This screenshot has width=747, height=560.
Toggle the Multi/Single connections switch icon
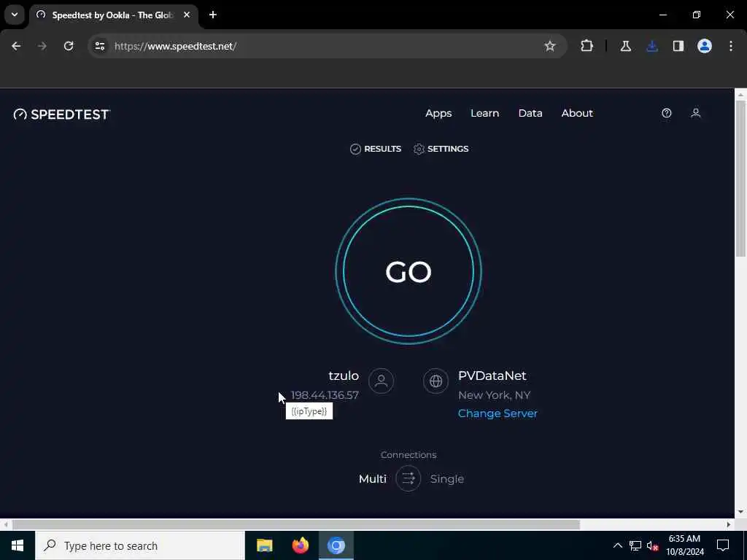pos(409,478)
